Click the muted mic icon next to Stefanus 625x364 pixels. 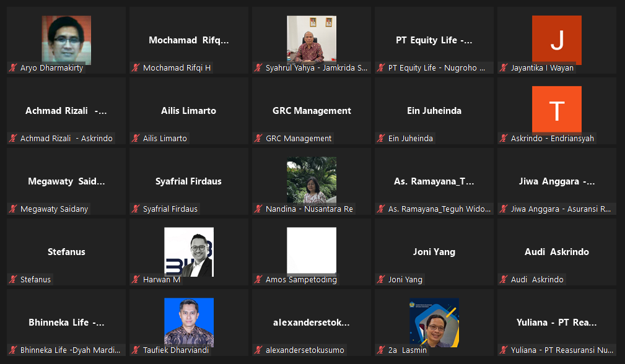click(13, 279)
